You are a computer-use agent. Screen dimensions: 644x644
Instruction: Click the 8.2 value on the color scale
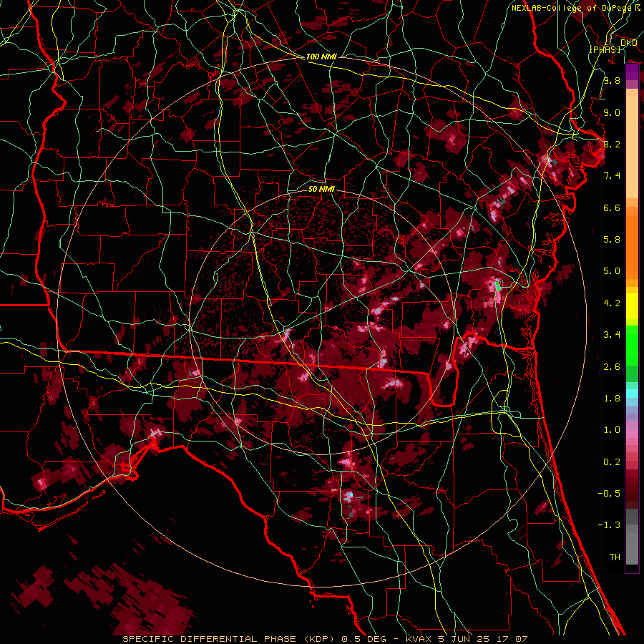tap(612, 144)
